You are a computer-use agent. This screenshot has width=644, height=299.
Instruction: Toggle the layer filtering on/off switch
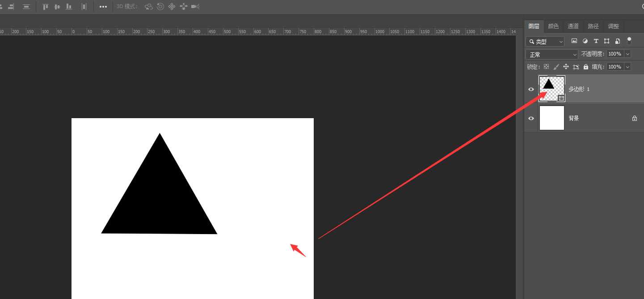[x=629, y=41]
